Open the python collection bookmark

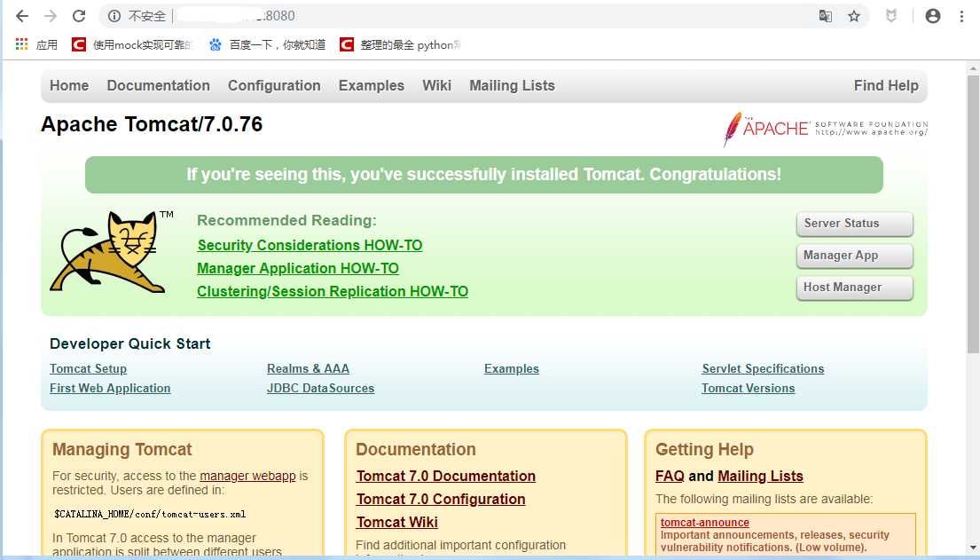400,44
